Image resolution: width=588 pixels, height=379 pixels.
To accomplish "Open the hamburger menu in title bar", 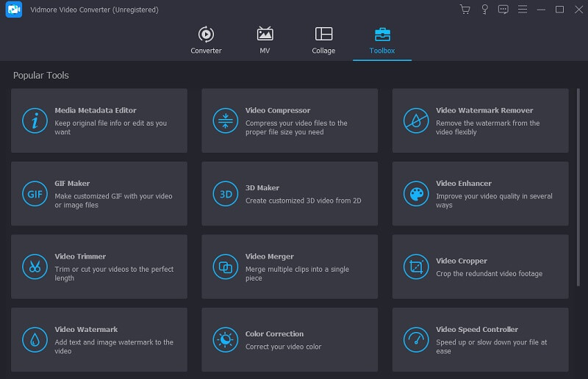I will tap(523, 10).
